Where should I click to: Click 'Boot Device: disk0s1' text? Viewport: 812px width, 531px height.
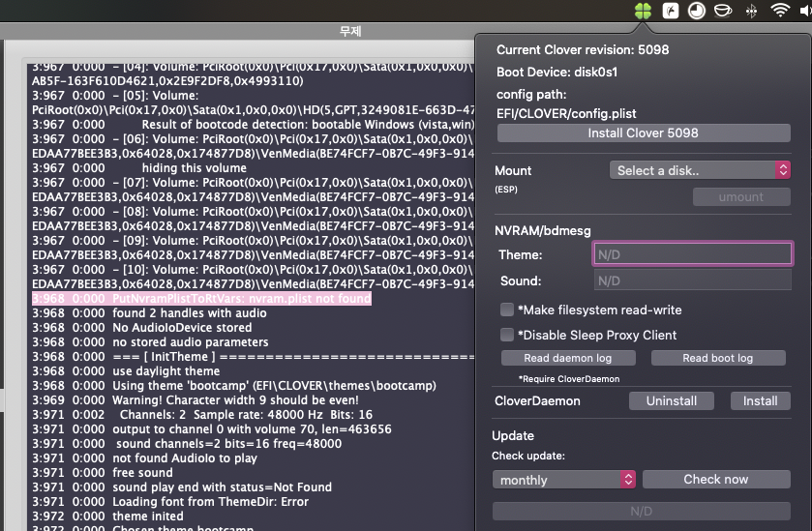tap(556, 72)
